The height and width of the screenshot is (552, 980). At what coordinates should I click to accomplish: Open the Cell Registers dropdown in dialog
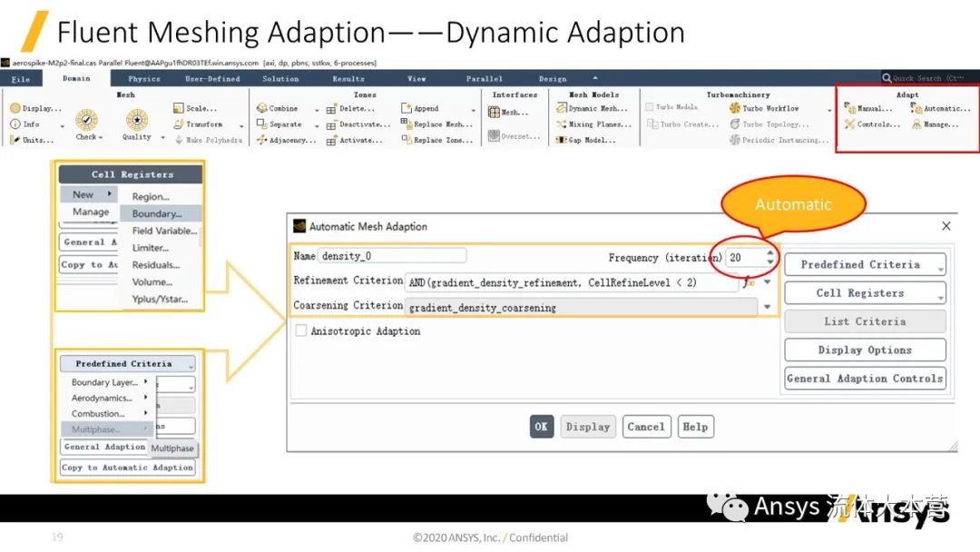point(865,292)
